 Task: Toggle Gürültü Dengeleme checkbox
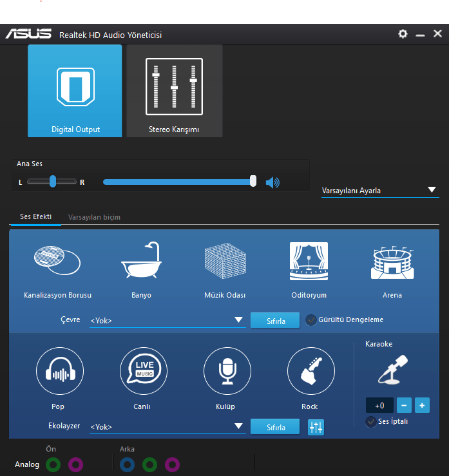pos(310,320)
